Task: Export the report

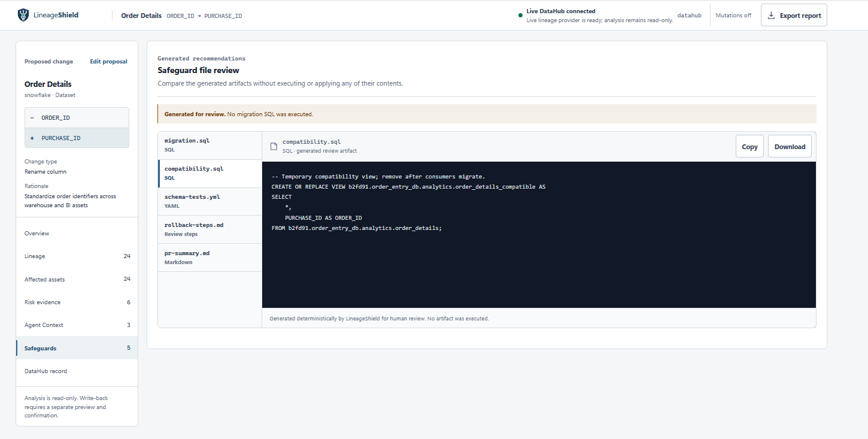Action: click(x=794, y=16)
